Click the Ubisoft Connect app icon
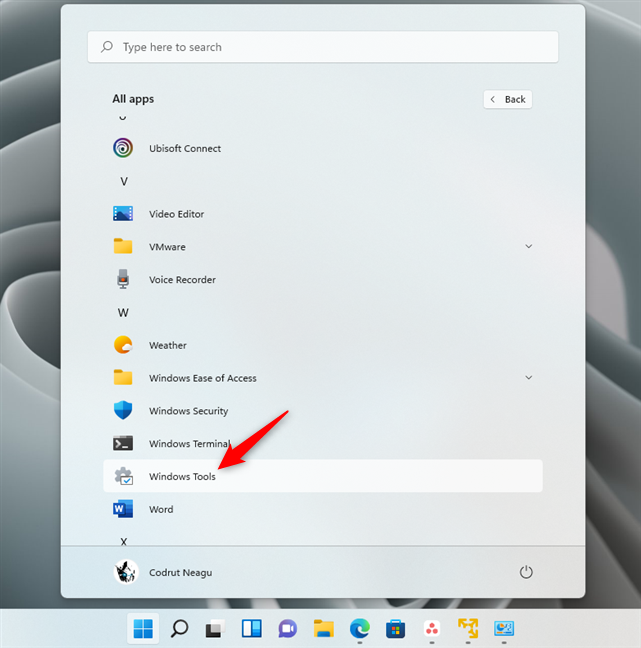 click(x=123, y=148)
